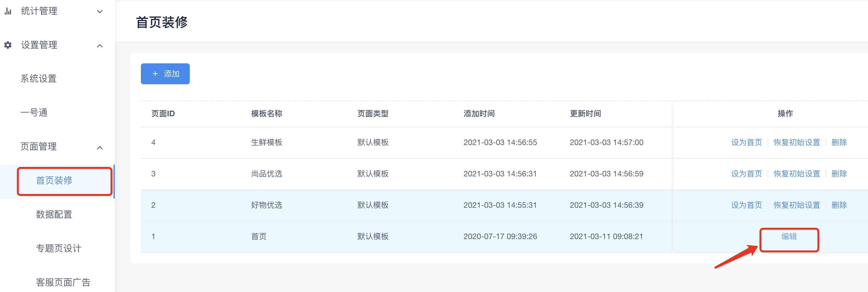Screen dimensions: 868x292
Task: Click 默认模板 in the 首页 row
Action: click(x=373, y=236)
